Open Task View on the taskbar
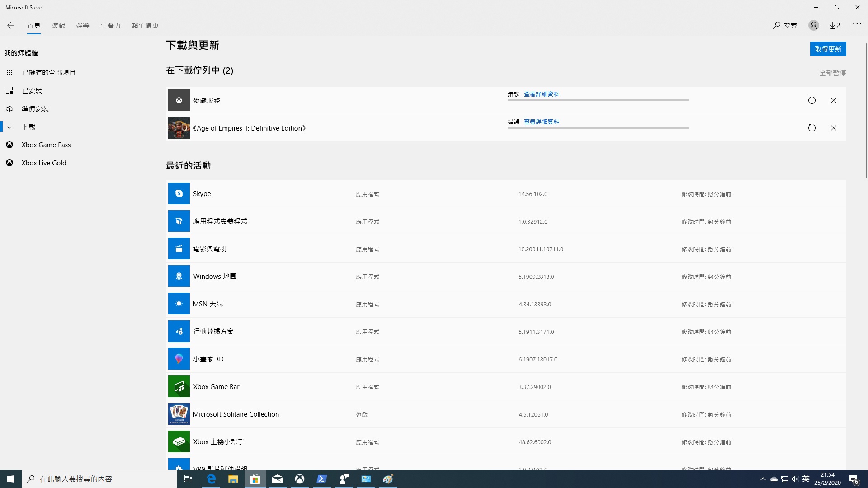This screenshot has height=488, width=868. click(189, 479)
